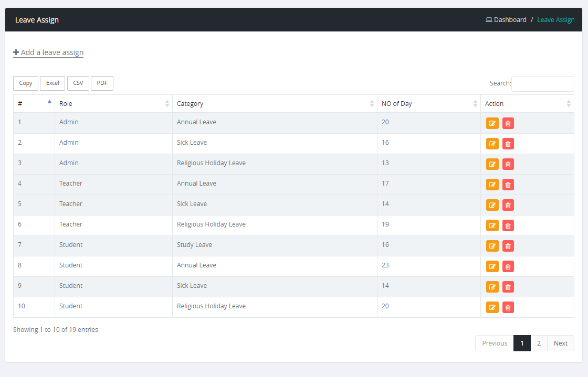This screenshot has width=588, height=377.
Task: Open the Dashboard breadcrumb link
Action: tap(506, 20)
